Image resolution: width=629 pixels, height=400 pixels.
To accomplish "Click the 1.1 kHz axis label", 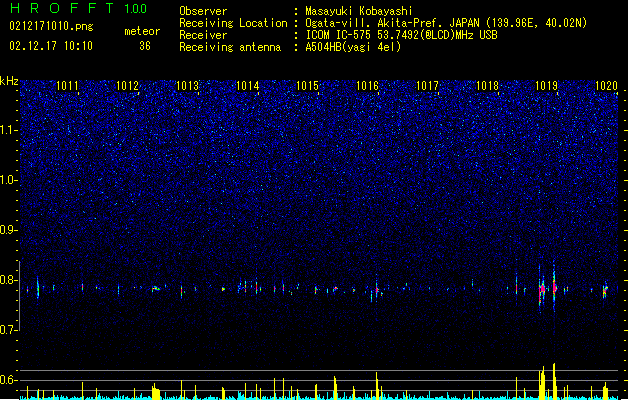I will click(x=9, y=130).
